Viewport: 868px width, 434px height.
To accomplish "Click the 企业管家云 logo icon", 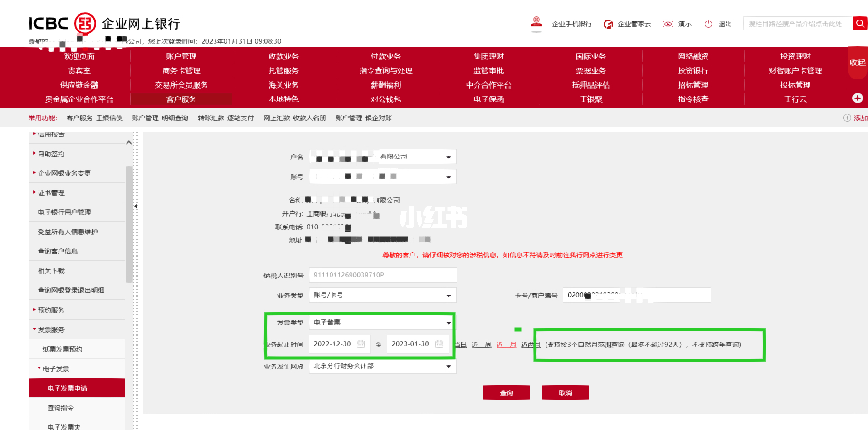I will click(608, 24).
